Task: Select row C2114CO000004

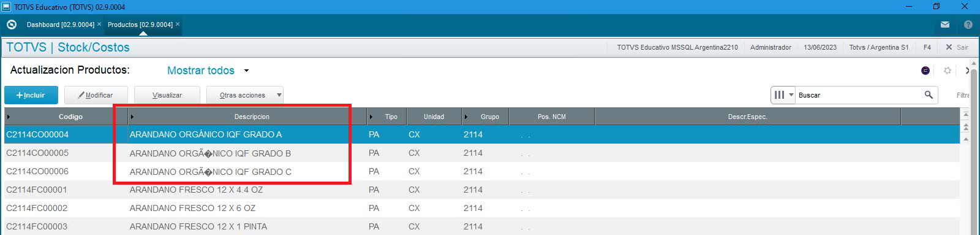Action: [x=482, y=134]
